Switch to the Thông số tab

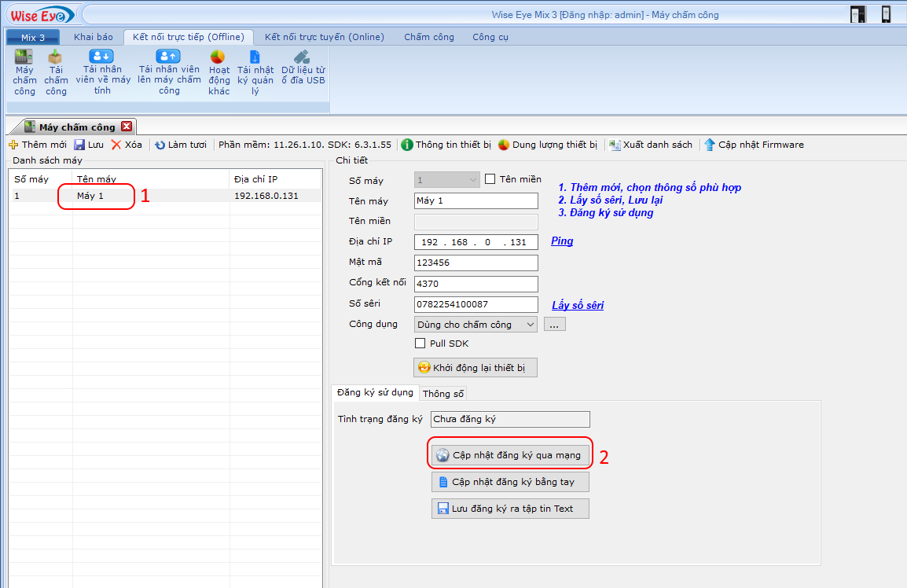443,394
